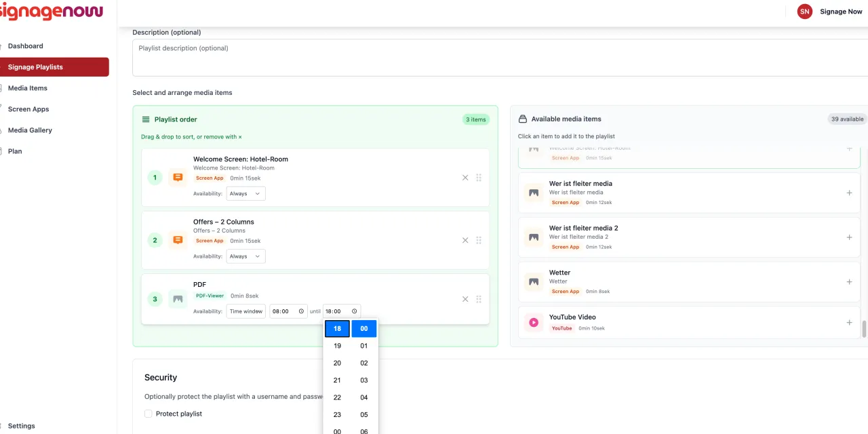The height and width of the screenshot is (434, 868).
Task: Add YouTube Video item to playlist
Action: point(849,322)
